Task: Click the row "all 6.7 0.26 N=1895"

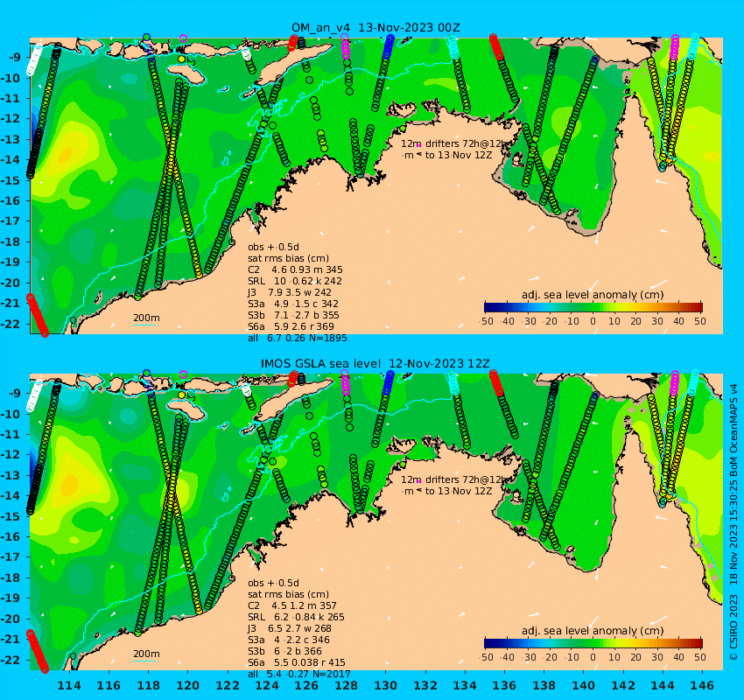Action: point(297,338)
